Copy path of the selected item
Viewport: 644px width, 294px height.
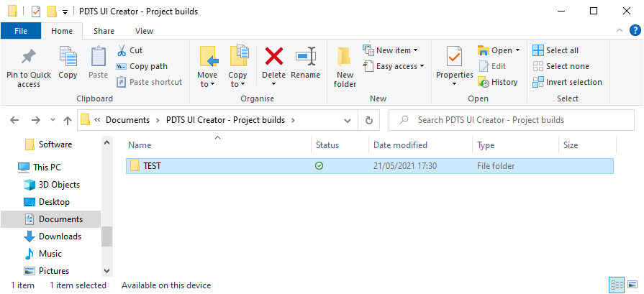tap(142, 66)
